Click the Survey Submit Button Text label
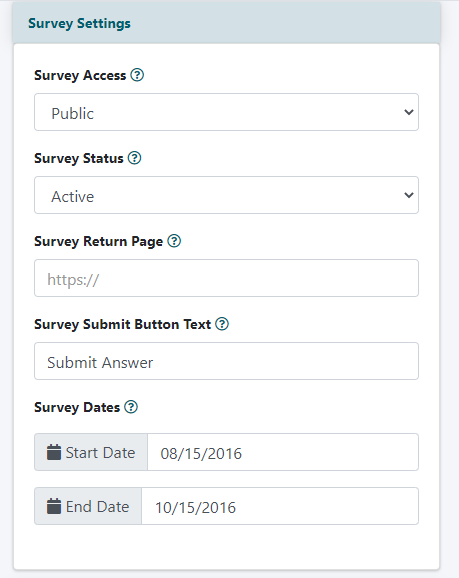Viewport: 459px width, 578px height. pyautogui.click(x=122, y=324)
